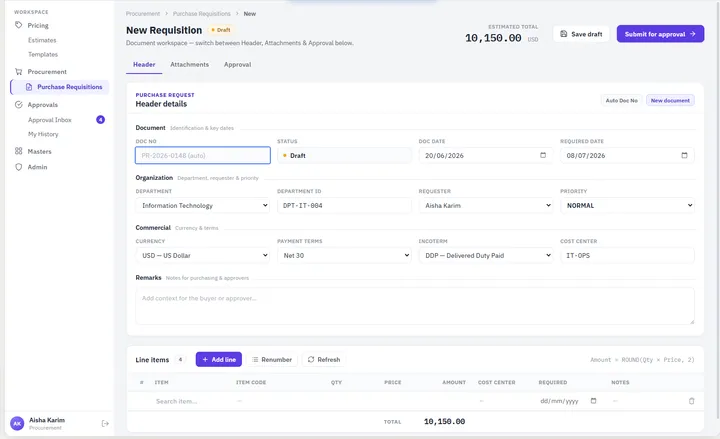
Task: Open the Required Date calendar picker icon
Action: (684, 155)
